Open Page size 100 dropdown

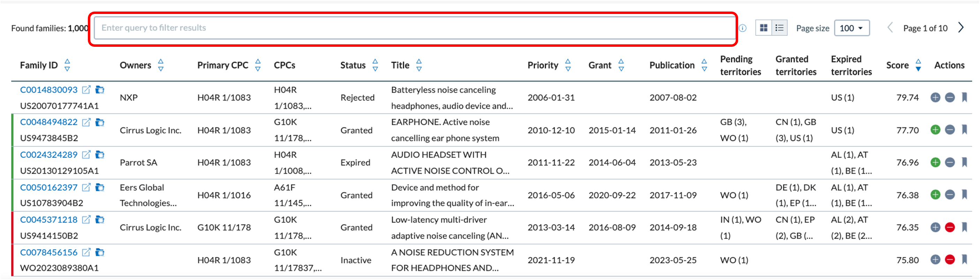pyautogui.click(x=851, y=28)
